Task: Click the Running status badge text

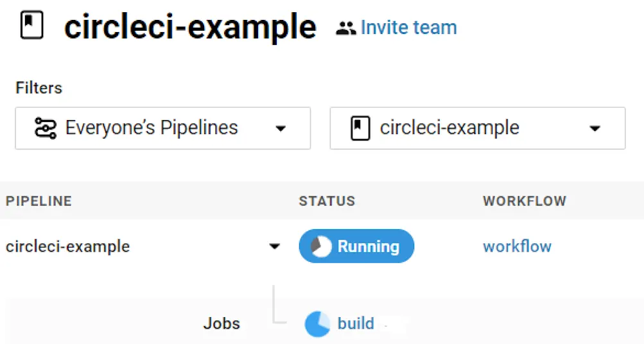Action: (368, 246)
